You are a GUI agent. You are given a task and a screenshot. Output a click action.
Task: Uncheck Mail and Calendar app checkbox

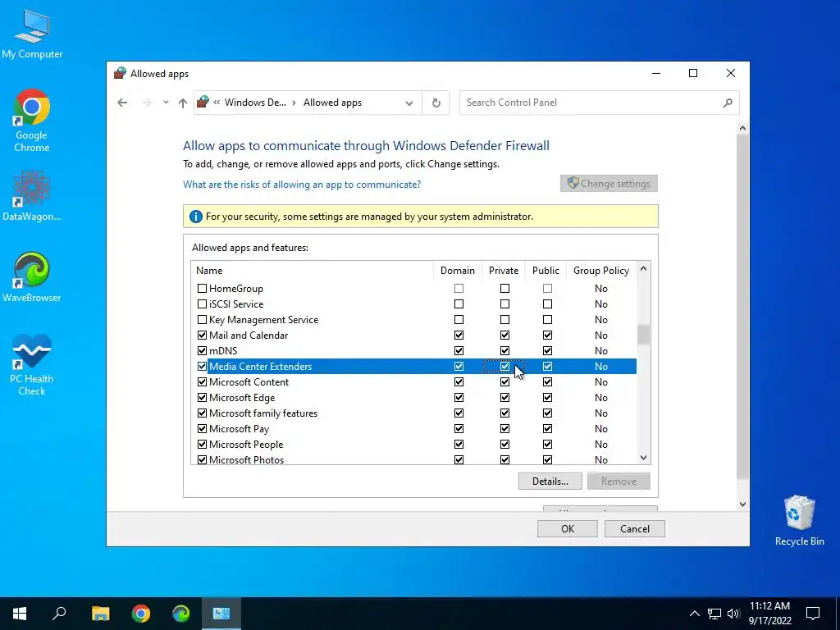coord(202,335)
